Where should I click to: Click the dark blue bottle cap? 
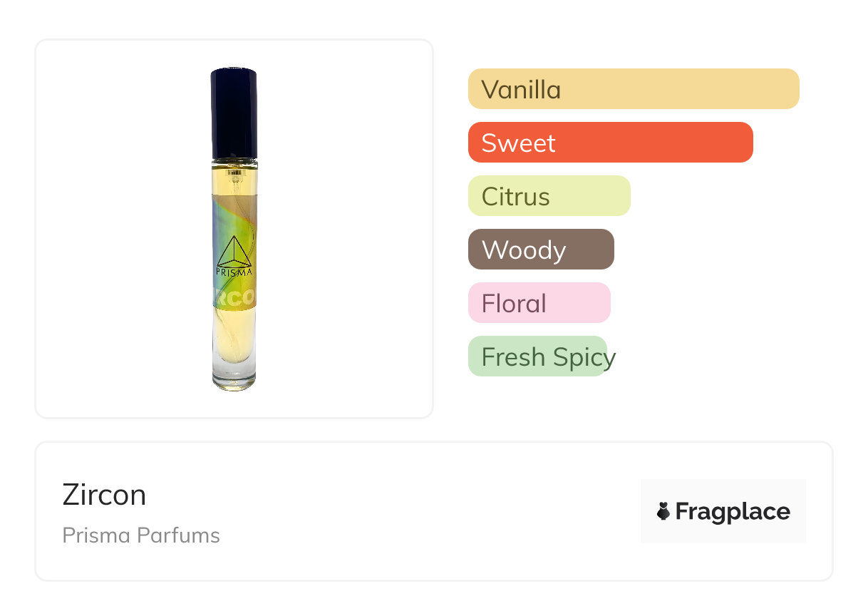234,112
